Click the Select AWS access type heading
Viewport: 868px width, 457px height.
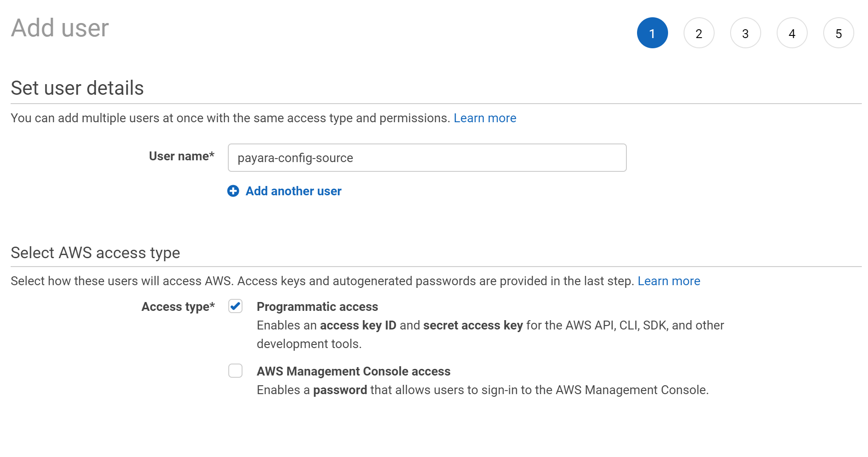pyautogui.click(x=95, y=252)
